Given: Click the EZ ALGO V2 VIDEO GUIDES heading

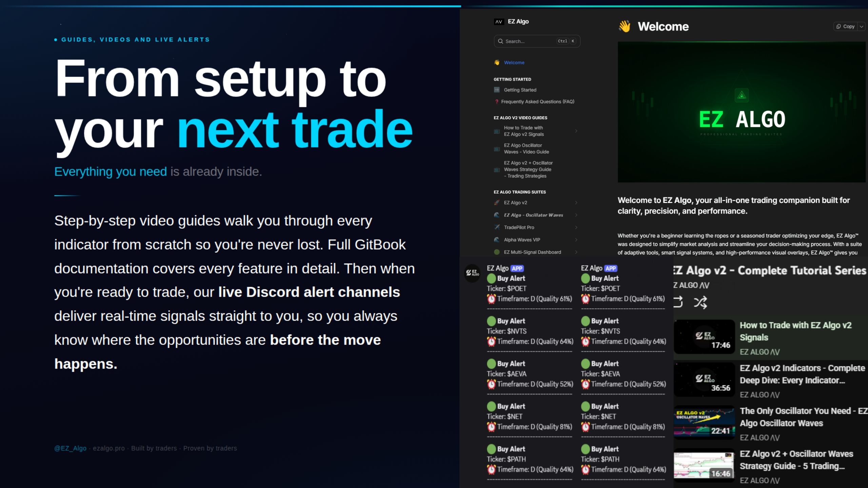Looking at the screenshot, I should point(520,118).
